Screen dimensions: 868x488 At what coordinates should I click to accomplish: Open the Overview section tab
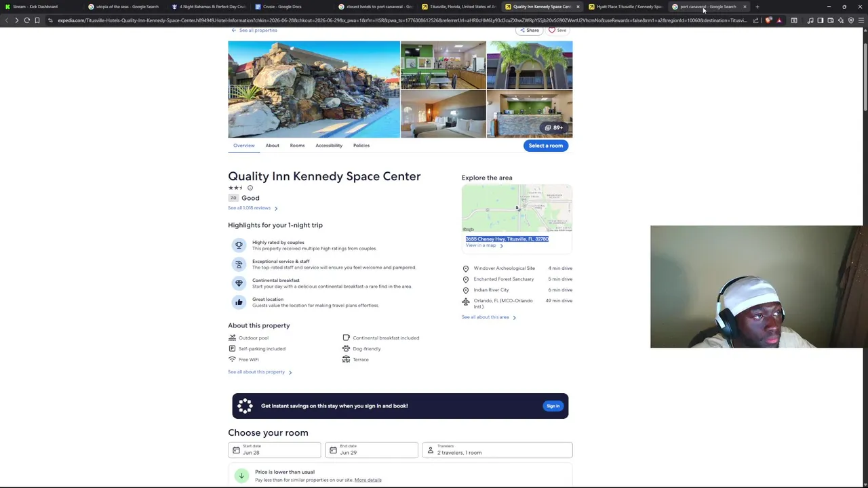(244, 146)
